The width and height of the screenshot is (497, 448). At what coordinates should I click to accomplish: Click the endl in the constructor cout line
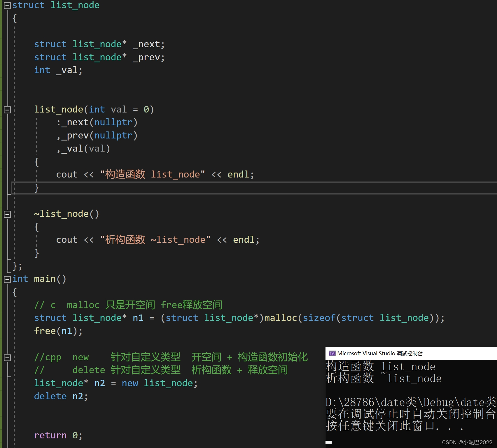(x=239, y=175)
